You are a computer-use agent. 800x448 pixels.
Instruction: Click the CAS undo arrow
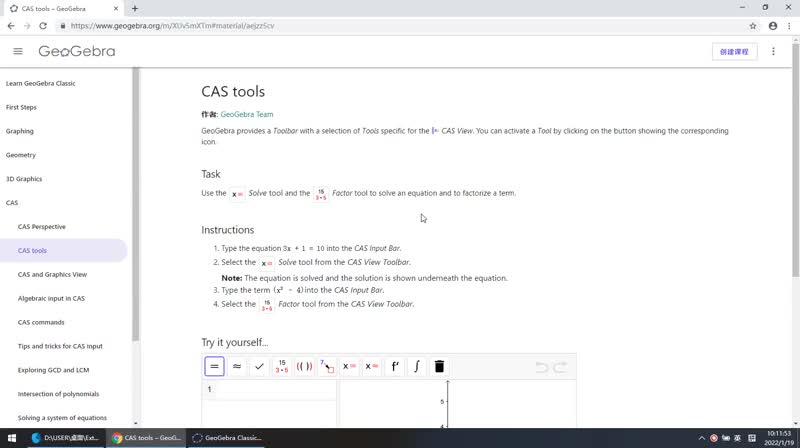click(541, 367)
